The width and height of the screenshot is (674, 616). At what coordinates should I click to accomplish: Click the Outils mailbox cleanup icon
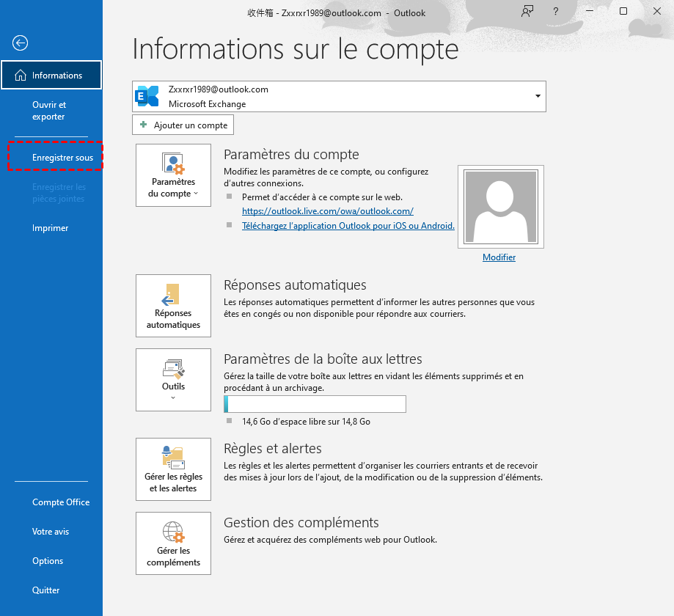tap(174, 369)
